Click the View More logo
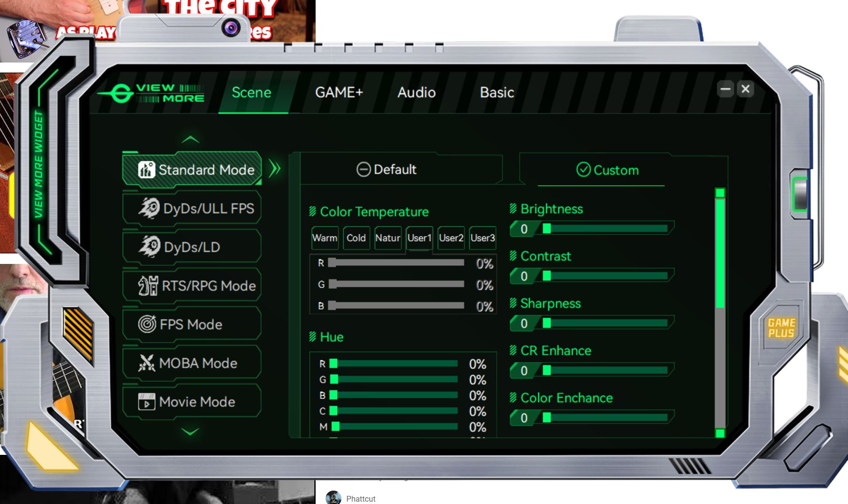 click(x=152, y=93)
